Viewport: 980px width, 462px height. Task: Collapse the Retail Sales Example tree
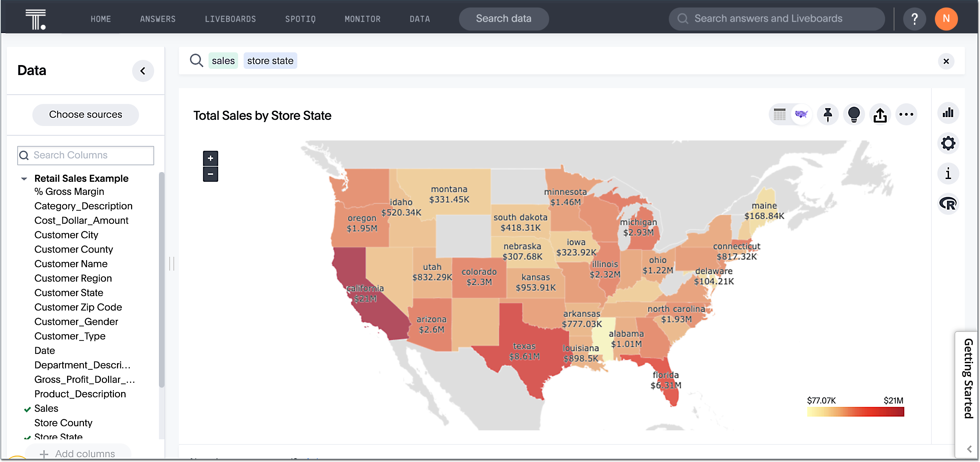point(24,178)
